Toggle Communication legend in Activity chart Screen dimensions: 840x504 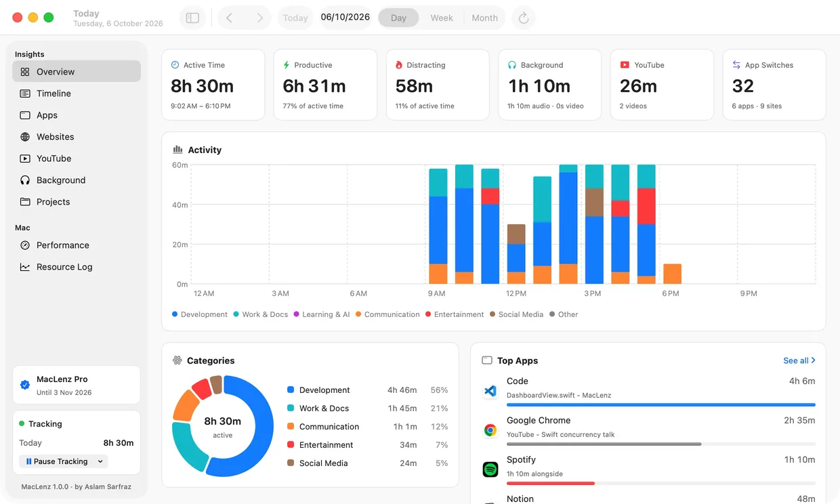387,314
